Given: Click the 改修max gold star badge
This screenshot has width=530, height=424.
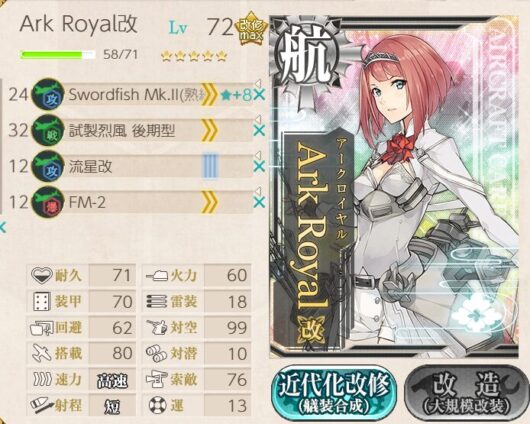Looking at the screenshot, I should 251,29.
